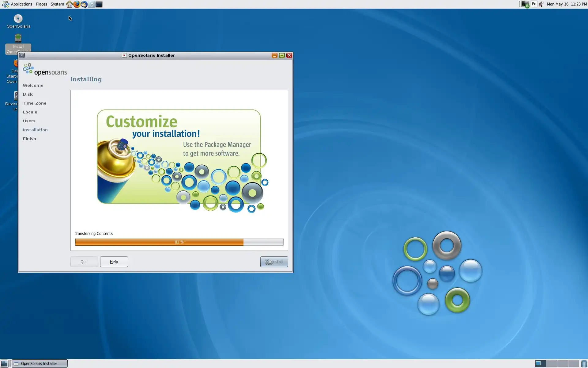Open the Applications menu
The image size is (588, 368).
tap(18, 4)
